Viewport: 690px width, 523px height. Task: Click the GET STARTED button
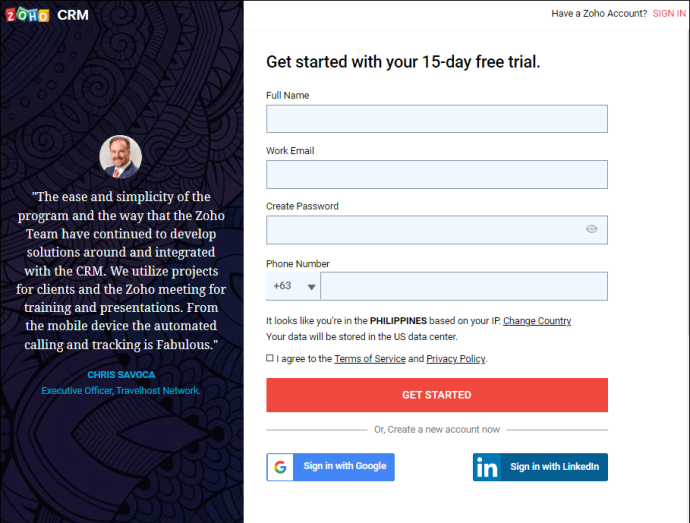(437, 395)
